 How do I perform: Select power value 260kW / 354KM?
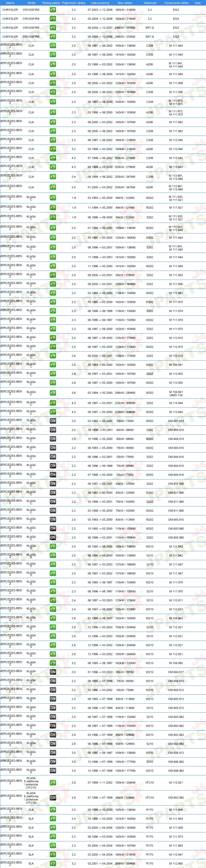125,864
